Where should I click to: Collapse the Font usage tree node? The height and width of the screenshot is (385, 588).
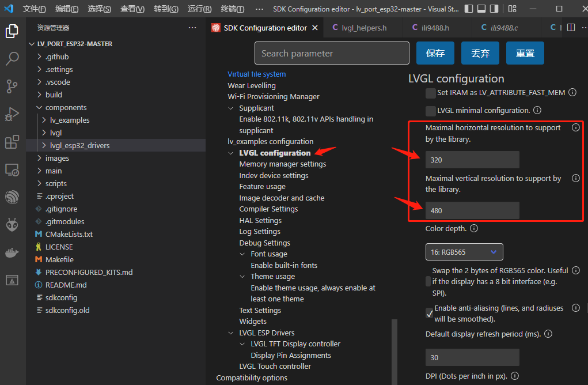click(242, 254)
